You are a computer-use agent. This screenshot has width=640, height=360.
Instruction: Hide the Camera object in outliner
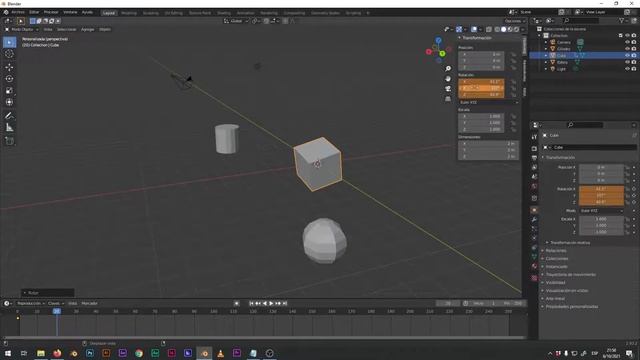[x=627, y=42]
